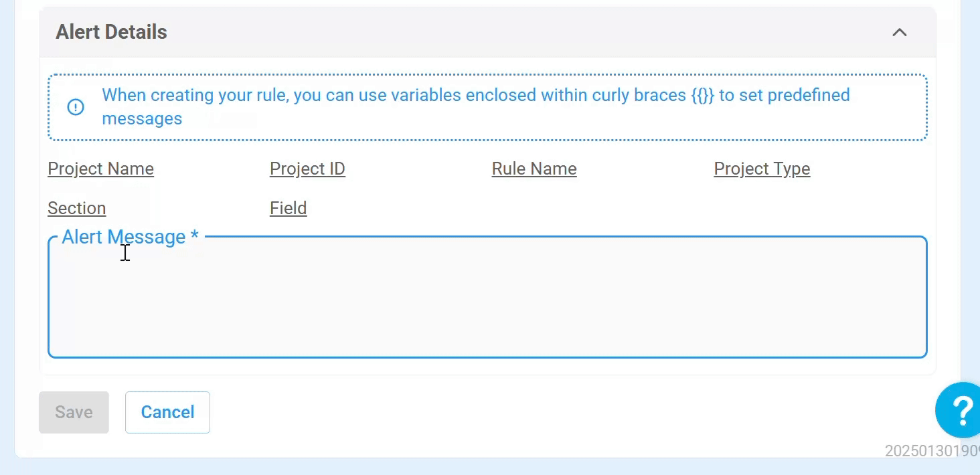Click the info circle icon in banner
The width and height of the screenshot is (980, 475).
pyautogui.click(x=76, y=107)
